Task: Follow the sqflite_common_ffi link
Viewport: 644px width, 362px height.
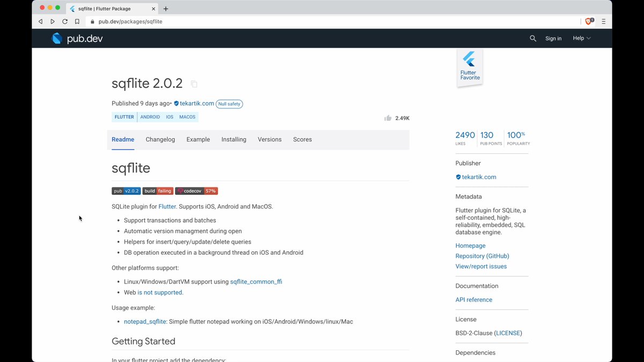Action: pyautogui.click(x=256, y=282)
